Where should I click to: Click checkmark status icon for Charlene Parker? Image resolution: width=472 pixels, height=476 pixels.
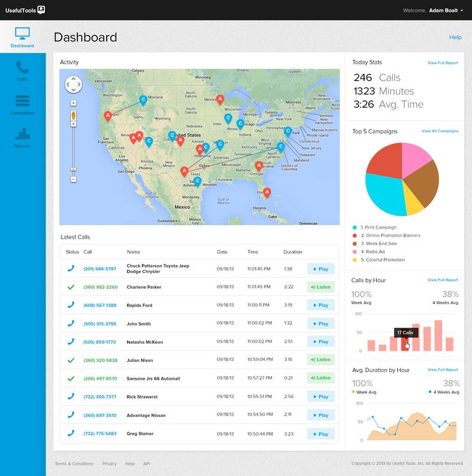(x=71, y=287)
